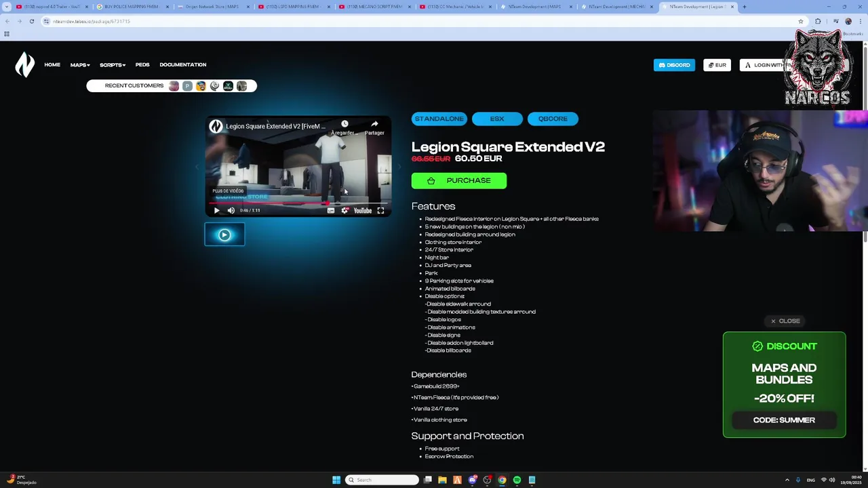The height and width of the screenshot is (488, 868).
Task: Click the channel avatar in video header
Action: tap(216, 126)
